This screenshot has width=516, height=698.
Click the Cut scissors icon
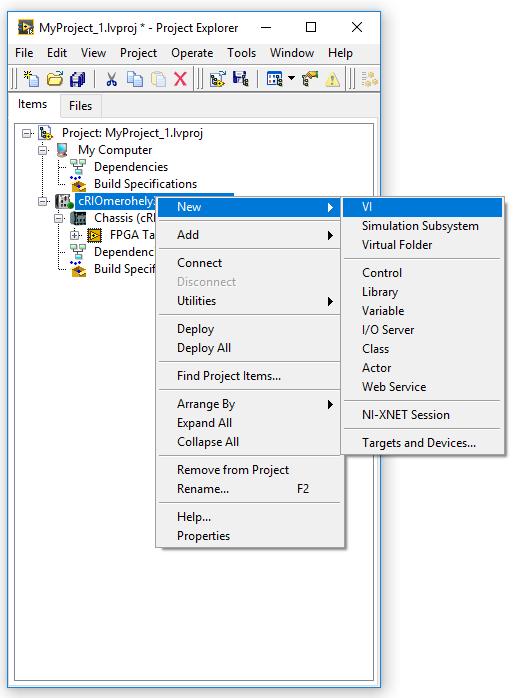click(111, 79)
